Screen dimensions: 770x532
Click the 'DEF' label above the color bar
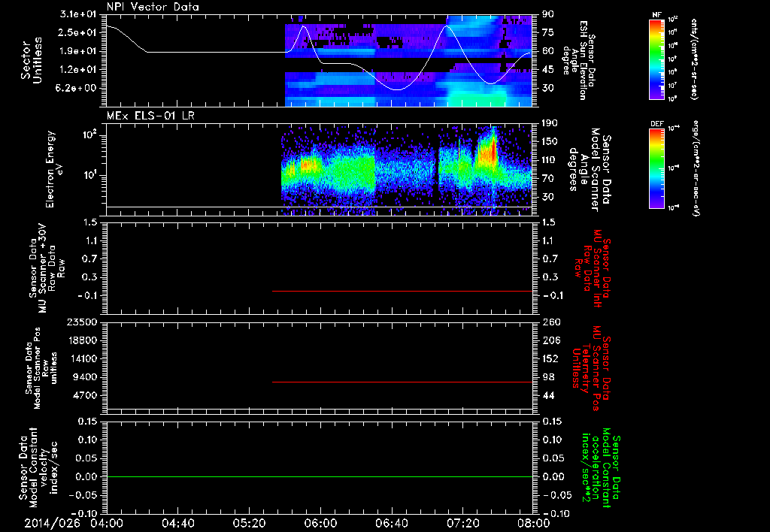(x=656, y=124)
